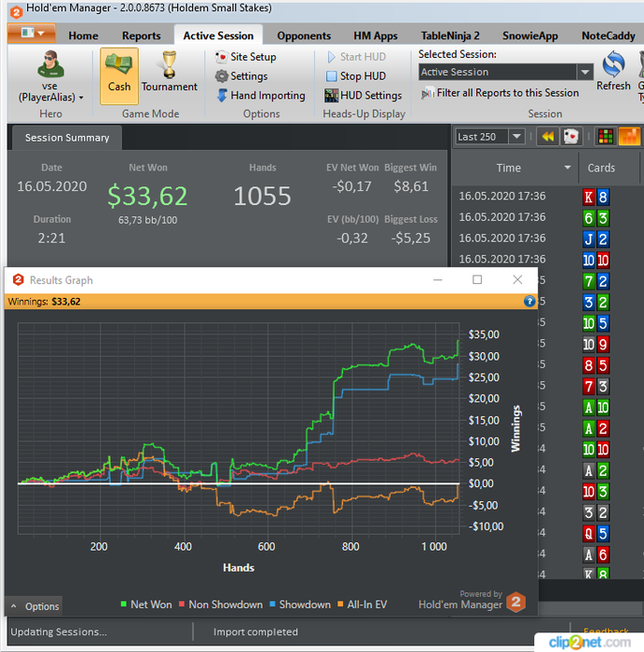Screen dimensions: 644x652
Task: Open HUD Settings
Action: coord(363,95)
